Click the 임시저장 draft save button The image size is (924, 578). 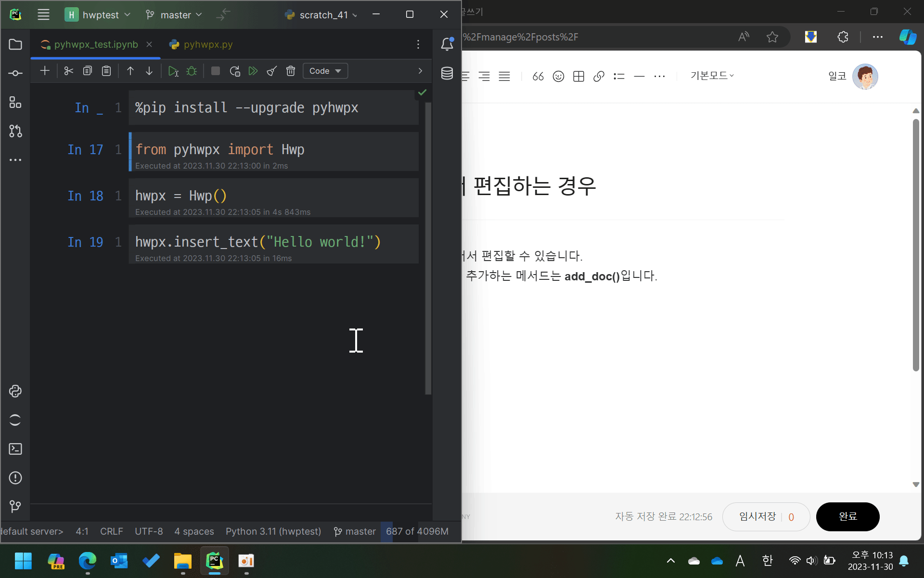tap(758, 516)
